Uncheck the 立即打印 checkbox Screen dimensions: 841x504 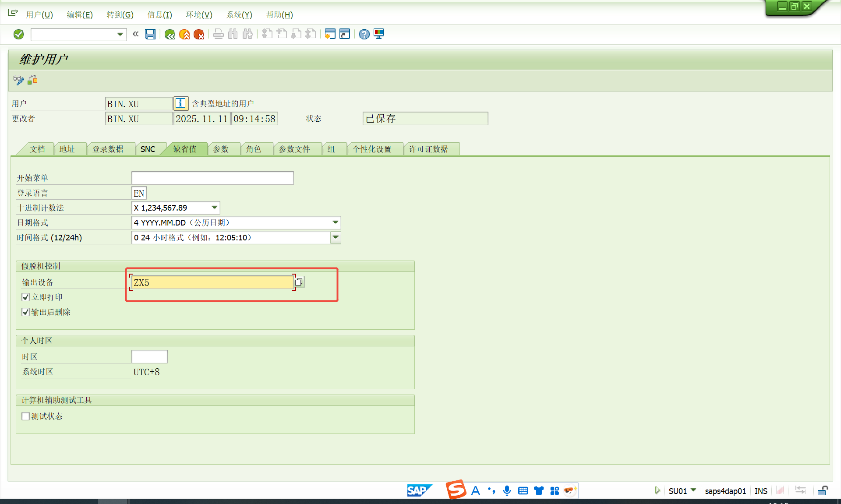point(25,297)
